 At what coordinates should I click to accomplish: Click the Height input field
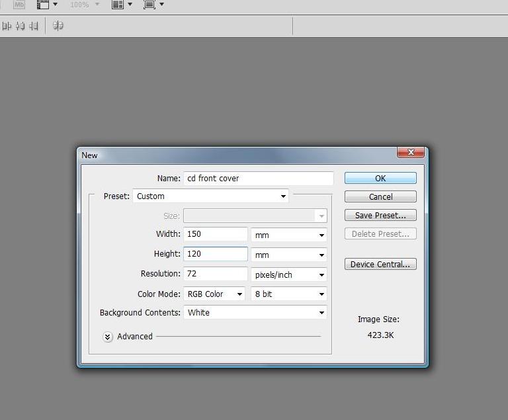pos(216,254)
